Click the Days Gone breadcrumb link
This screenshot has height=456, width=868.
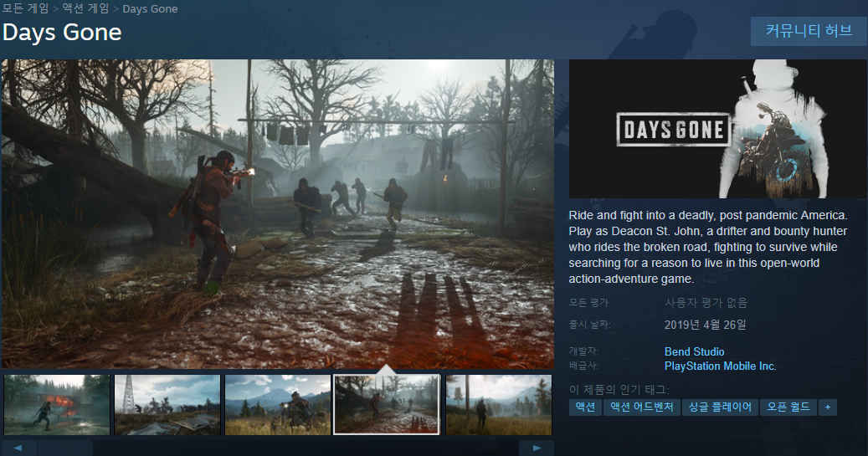150,9
